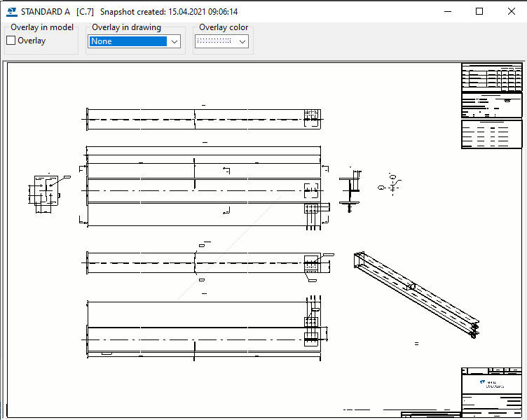Click the company logo in title block
This screenshot has width=527, height=420.
[x=492, y=384]
